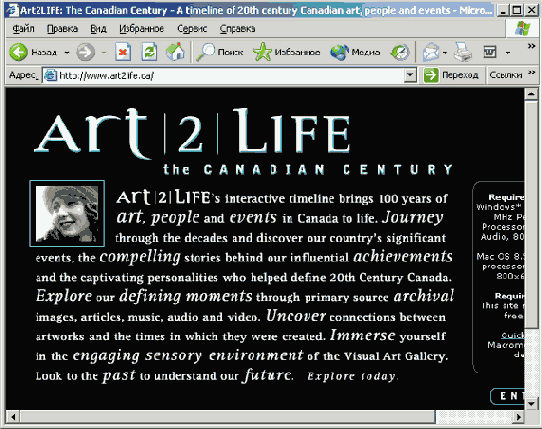The width and height of the screenshot is (542, 429).
Task: Open the Сервис menu
Action: tap(192, 28)
